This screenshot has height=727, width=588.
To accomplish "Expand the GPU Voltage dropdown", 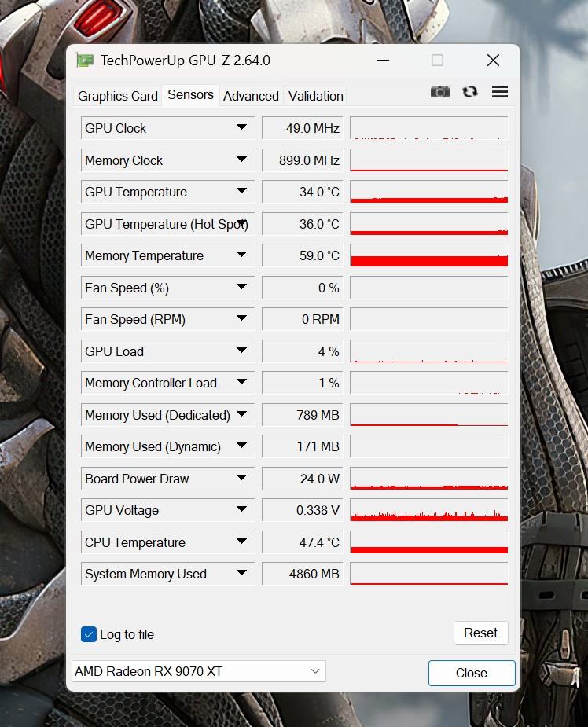I will pyautogui.click(x=241, y=509).
